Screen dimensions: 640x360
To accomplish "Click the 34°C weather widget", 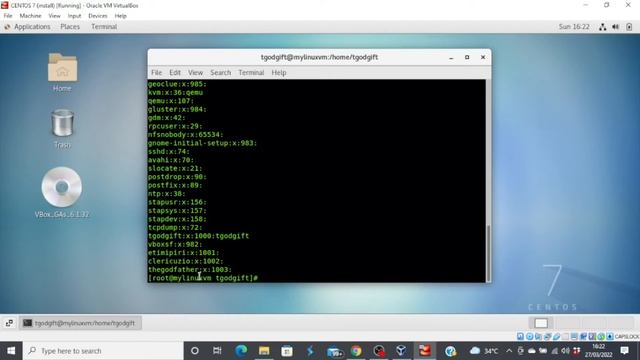I will [484, 351].
